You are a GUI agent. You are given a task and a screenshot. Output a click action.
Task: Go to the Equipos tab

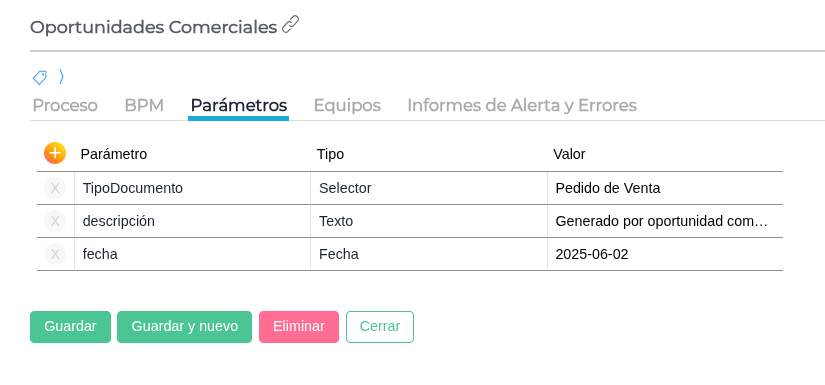click(x=347, y=106)
